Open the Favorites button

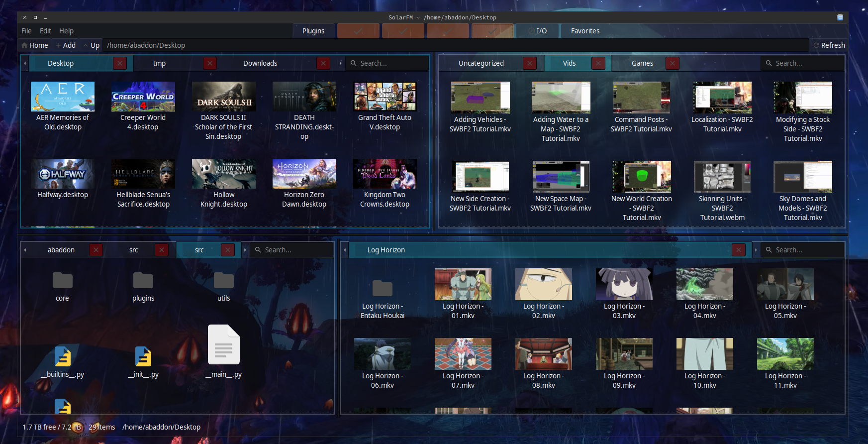pyautogui.click(x=585, y=31)
